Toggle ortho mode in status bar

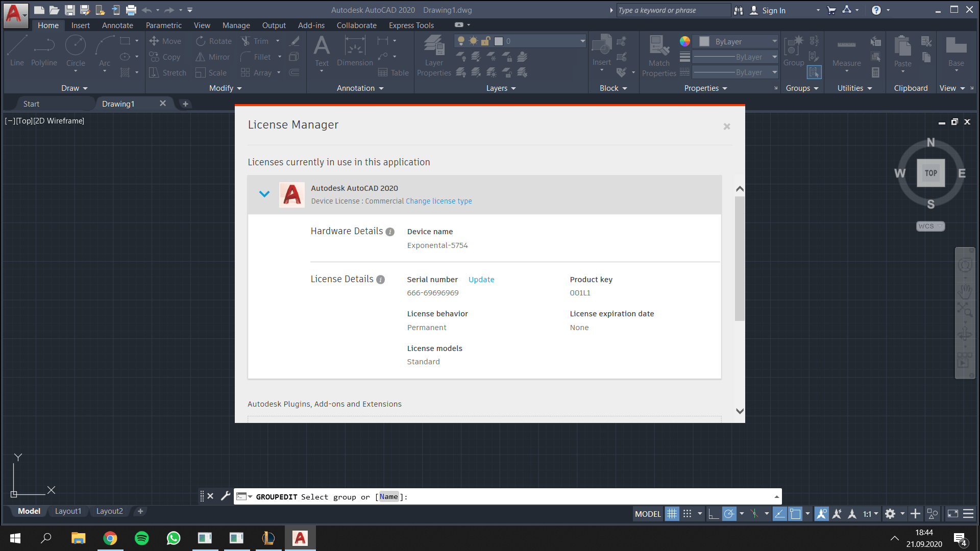[713, 514]
